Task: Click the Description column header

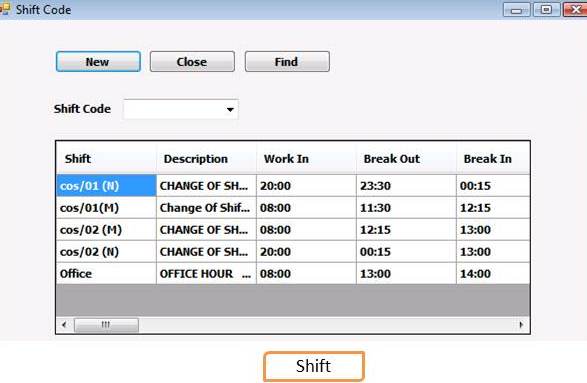Action: pos(206,158)
